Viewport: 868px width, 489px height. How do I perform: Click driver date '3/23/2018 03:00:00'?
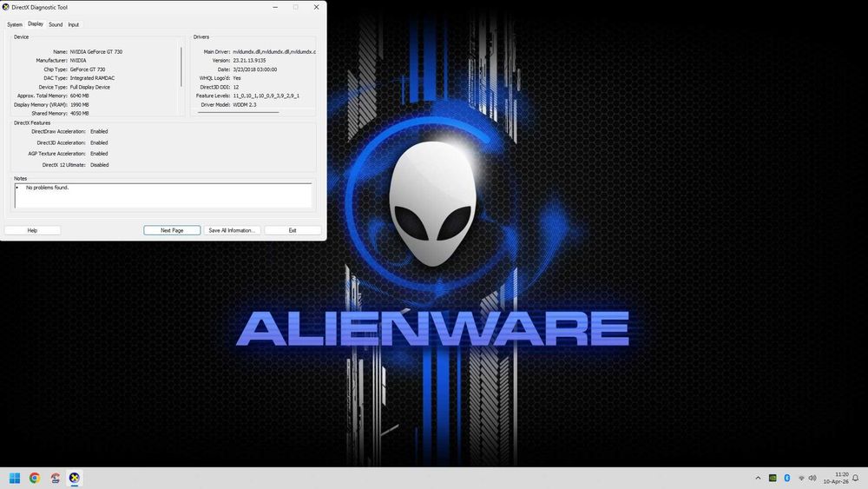point(254,69)
